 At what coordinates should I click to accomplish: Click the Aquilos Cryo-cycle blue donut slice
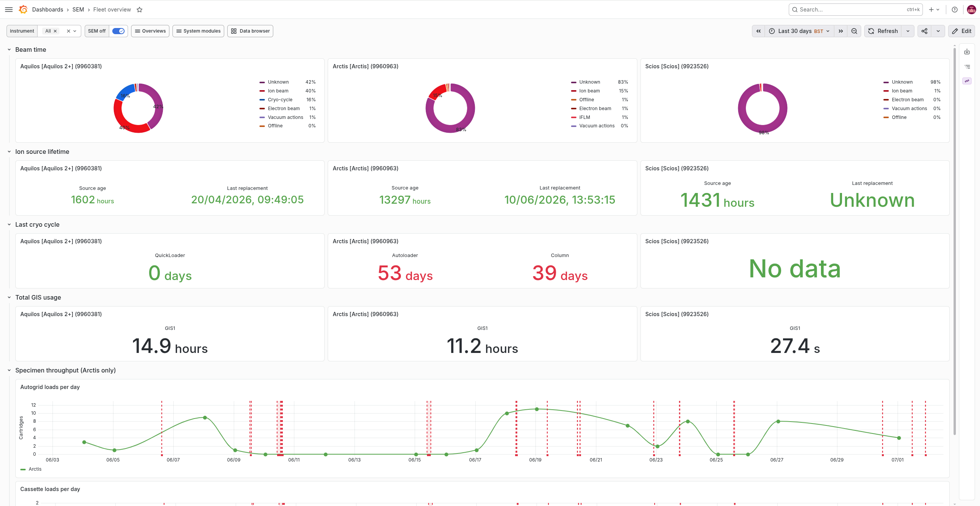(x=125, y=92)
